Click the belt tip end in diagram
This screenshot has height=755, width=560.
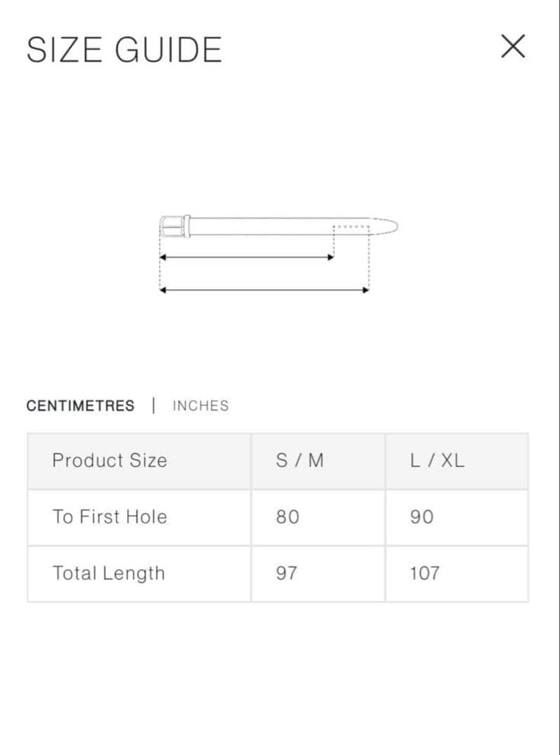pyautogui.click(x=389, y=226)
